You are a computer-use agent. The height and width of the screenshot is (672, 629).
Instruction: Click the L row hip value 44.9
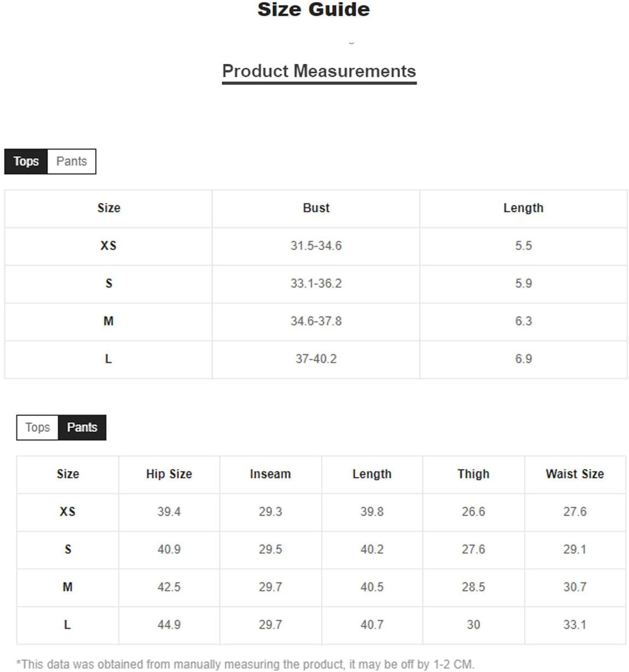pyautogui.click(x=169, y=625)
